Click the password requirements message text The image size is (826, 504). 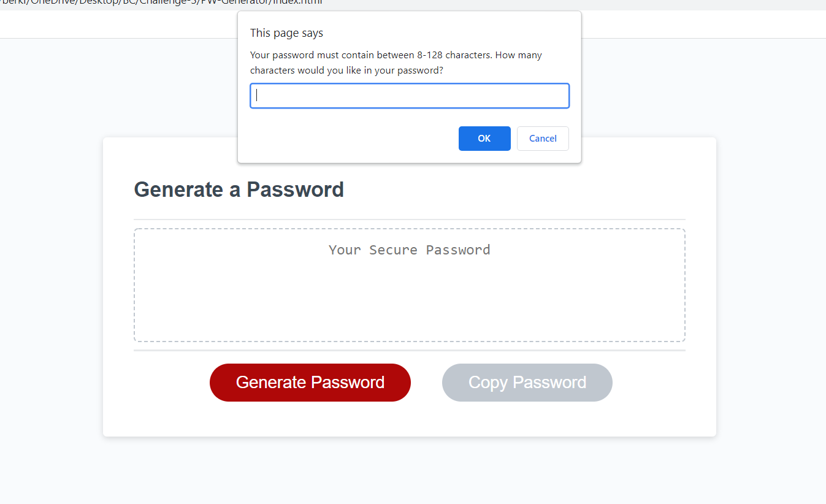click(396, 62)
